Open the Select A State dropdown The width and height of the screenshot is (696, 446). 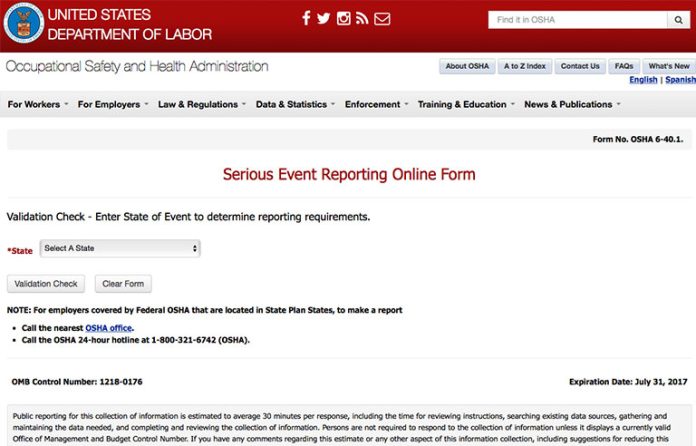[x=120, y=248]
